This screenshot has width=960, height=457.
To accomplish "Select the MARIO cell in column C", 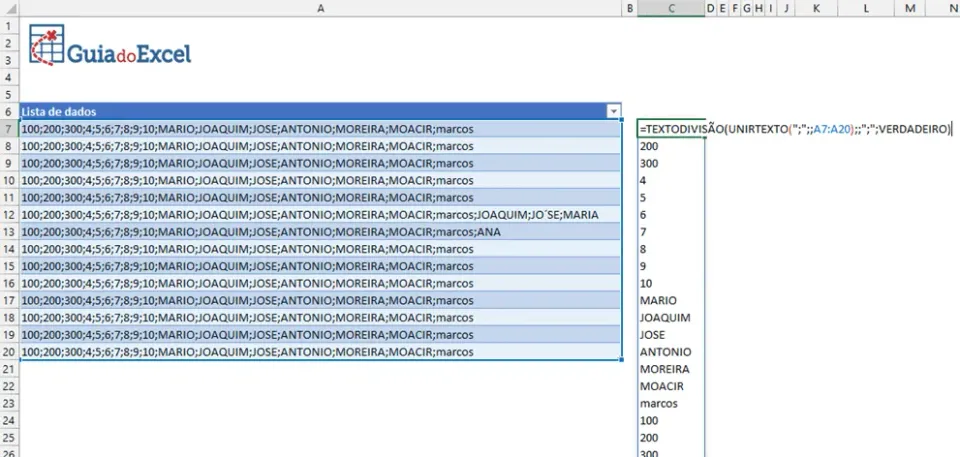I will (671, 301).
